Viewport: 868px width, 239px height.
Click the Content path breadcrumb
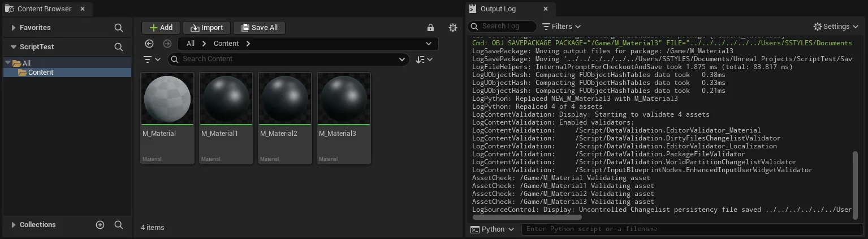tap(226, 44)
